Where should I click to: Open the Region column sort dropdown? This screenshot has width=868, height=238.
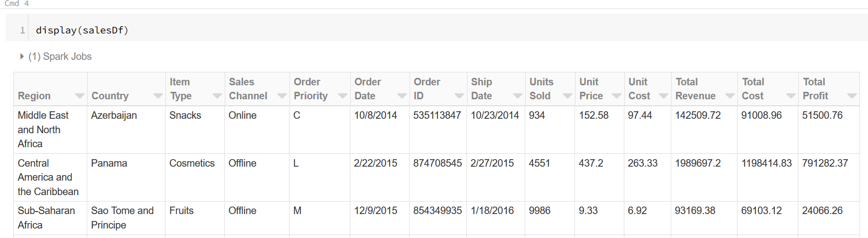(80, 96)
